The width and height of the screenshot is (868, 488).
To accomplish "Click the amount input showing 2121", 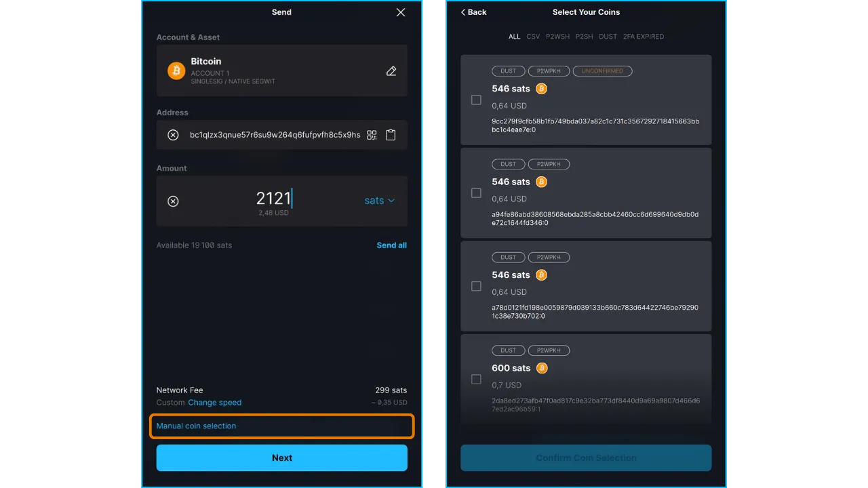I will tap(273, 199).
